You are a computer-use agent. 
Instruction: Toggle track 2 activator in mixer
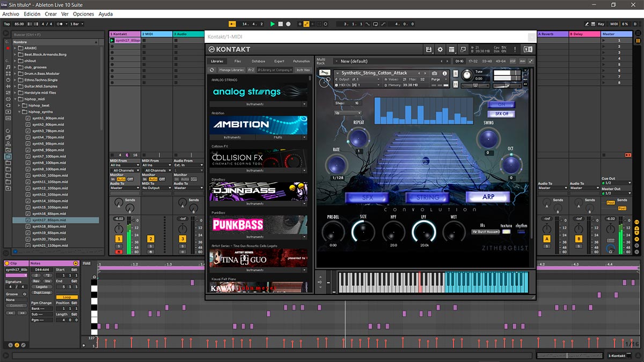pos(150,239)
